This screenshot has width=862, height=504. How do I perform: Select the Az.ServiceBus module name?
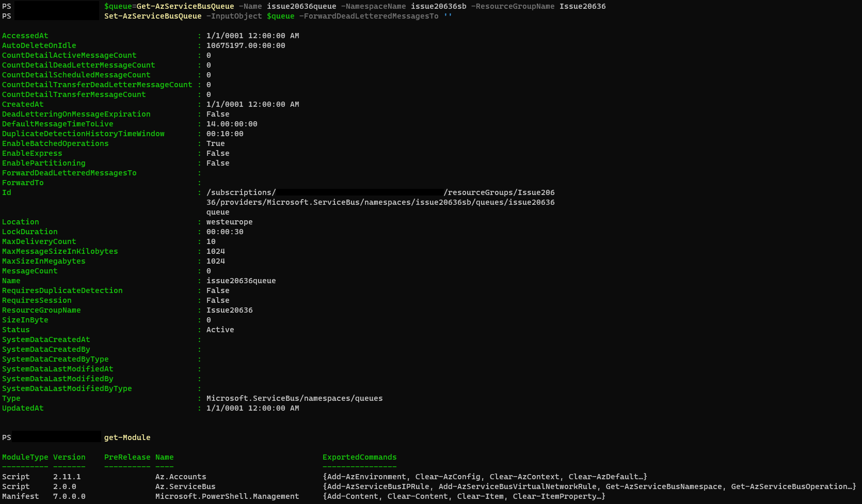click(185, 486)
